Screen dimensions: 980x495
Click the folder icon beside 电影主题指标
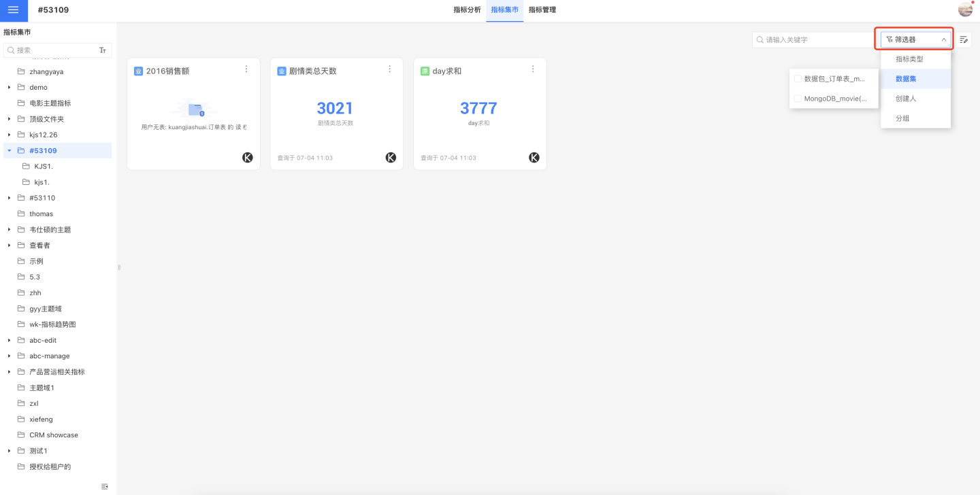point(21,103)
